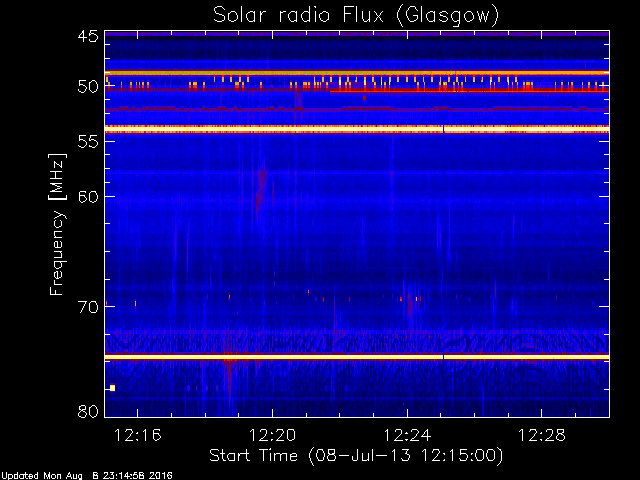Image resolution: width=640 pixels, height=480 pixels.
Task: Click the 12:20 time axis label
Action: coord(272,435)
